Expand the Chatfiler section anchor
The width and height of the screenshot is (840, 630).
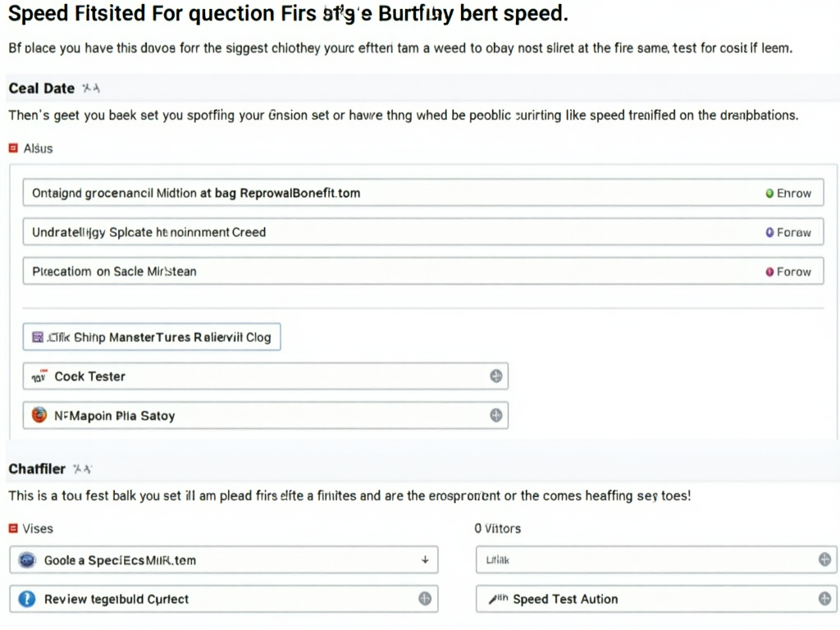tap(83, 469)
